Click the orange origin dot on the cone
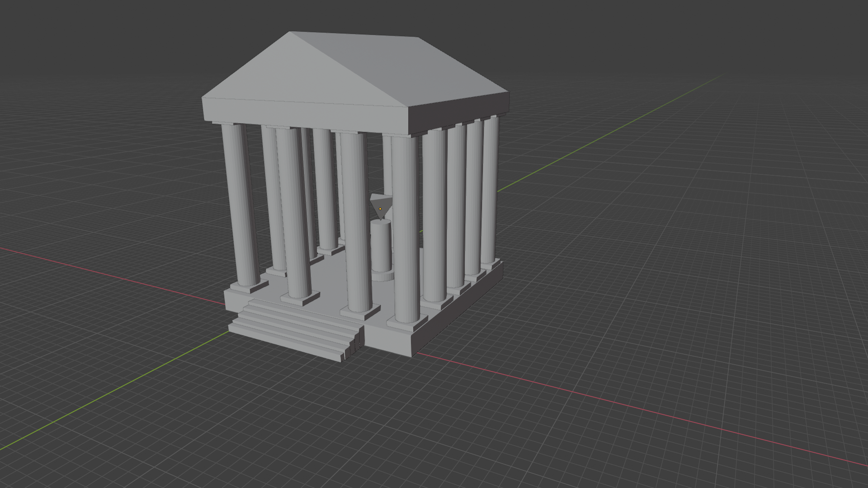This screenshot has height=488, width=868. [x=380, y=209]
